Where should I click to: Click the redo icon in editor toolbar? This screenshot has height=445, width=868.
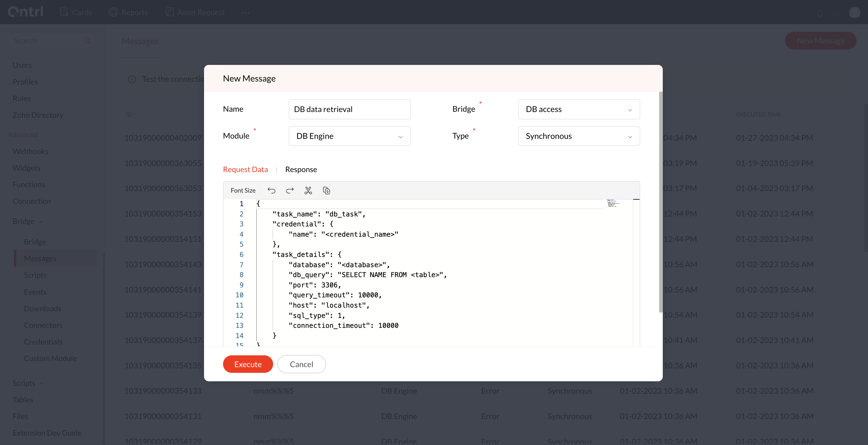[x=290, y=190]
